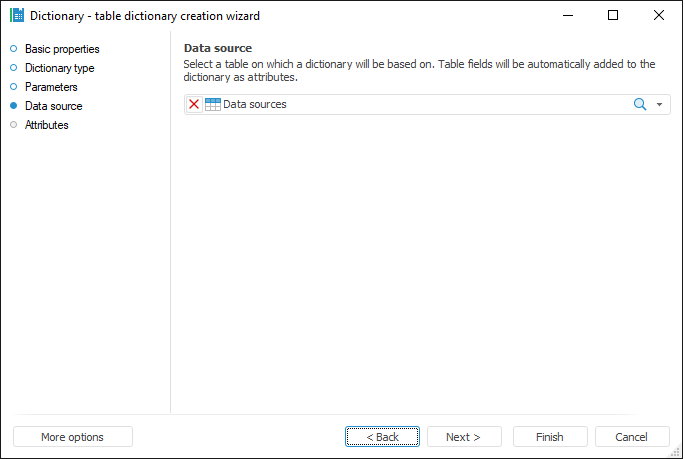This screenshot has width=685, height=459.
Task: Click the More options button
Action: pos(72,437)
